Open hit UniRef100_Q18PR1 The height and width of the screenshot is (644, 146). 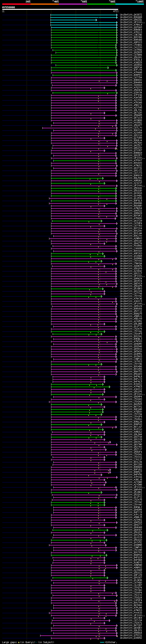[x=131, y=354]
